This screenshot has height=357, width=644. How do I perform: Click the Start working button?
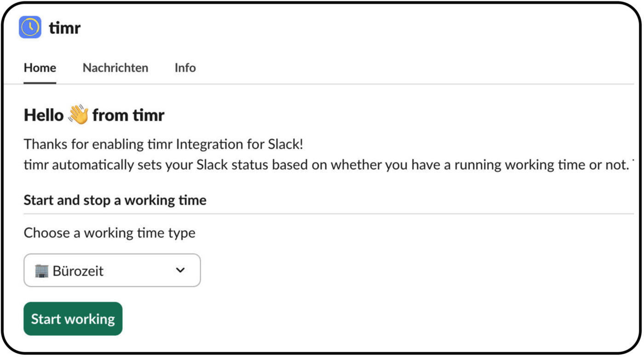[73, 319]
